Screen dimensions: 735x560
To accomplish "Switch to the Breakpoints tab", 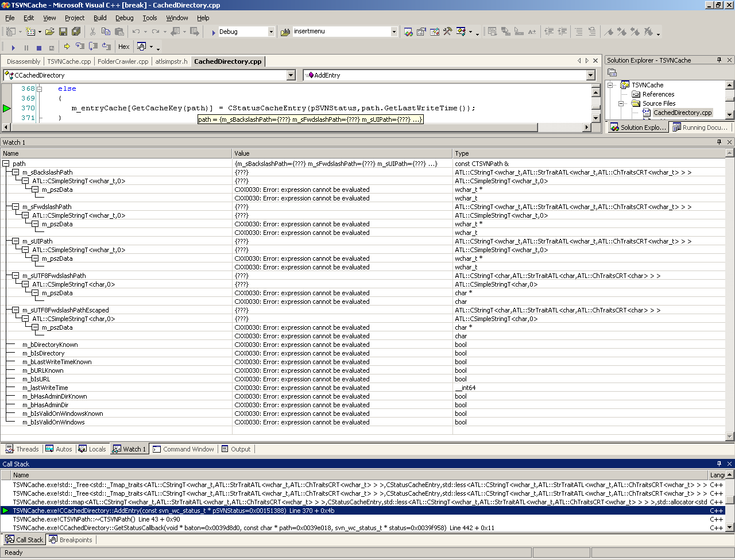I will coord(71,540).
